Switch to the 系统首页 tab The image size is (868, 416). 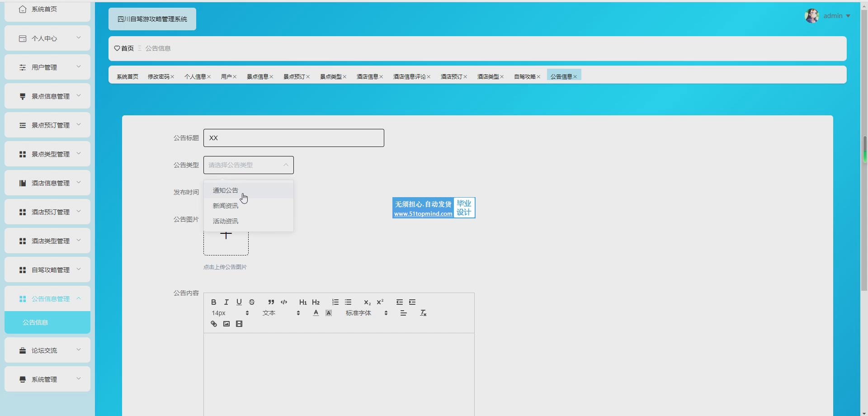[127, 76]
